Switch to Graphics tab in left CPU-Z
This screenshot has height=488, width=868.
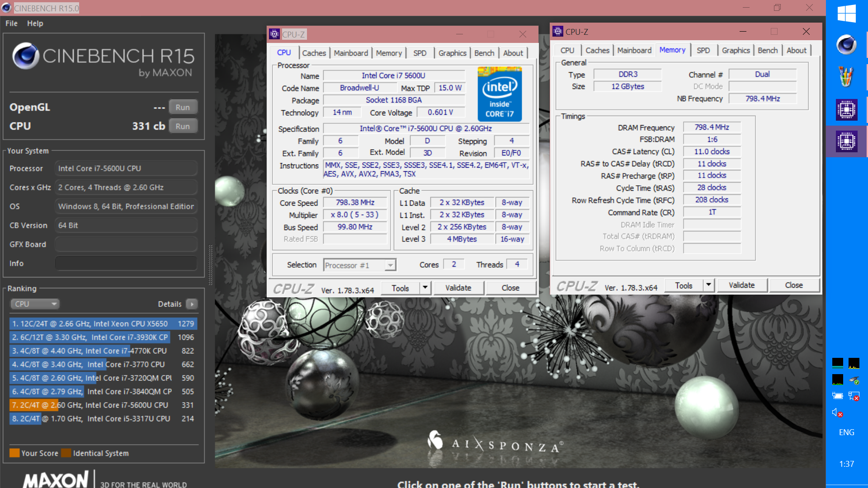tap(452, 53)
